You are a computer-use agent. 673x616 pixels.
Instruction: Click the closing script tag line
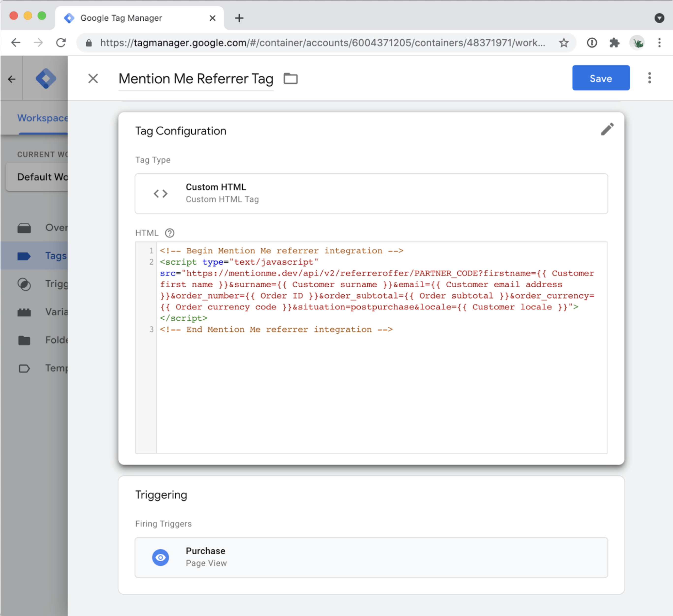click(184, 318)
